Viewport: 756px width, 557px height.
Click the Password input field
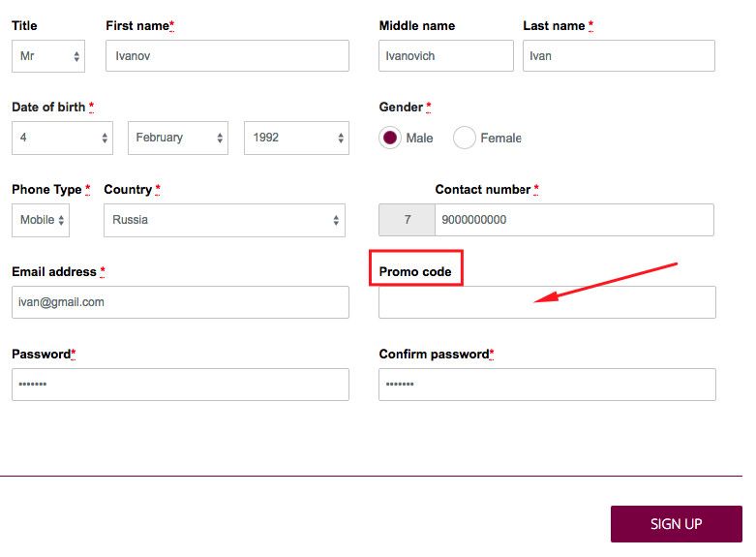click(180, 385)
